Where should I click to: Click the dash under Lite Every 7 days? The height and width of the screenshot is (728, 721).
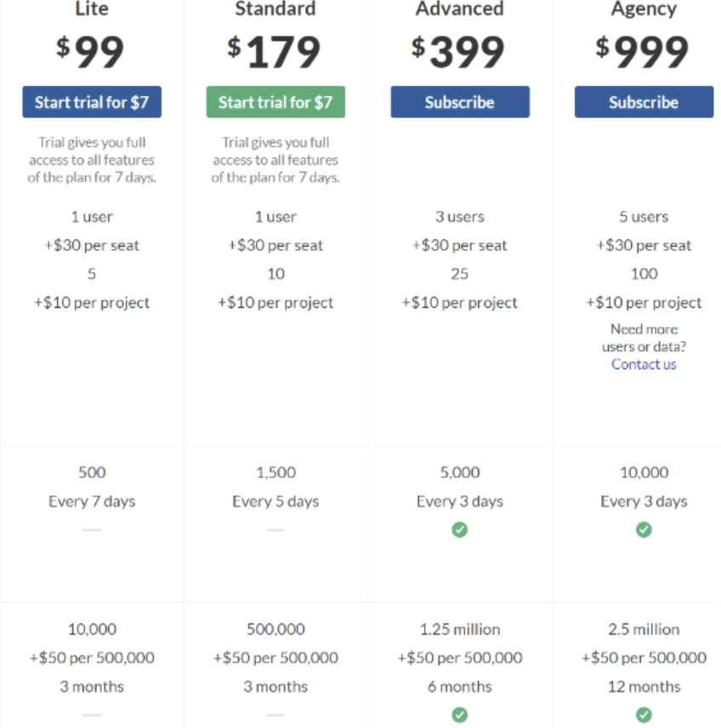[92, 530]
